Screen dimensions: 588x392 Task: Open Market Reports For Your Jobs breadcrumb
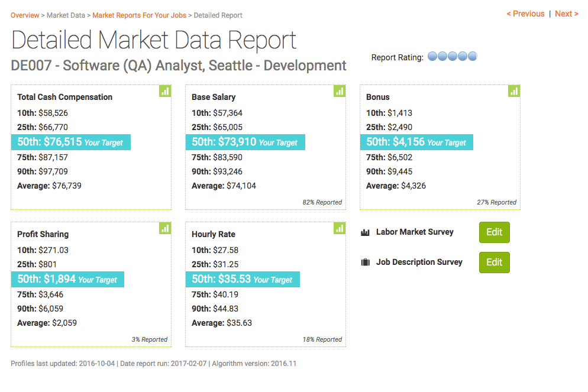click(x=139, y=15)
